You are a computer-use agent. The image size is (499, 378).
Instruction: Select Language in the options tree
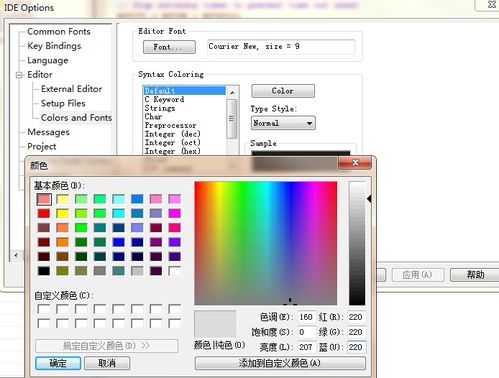[x=48, y=60]
